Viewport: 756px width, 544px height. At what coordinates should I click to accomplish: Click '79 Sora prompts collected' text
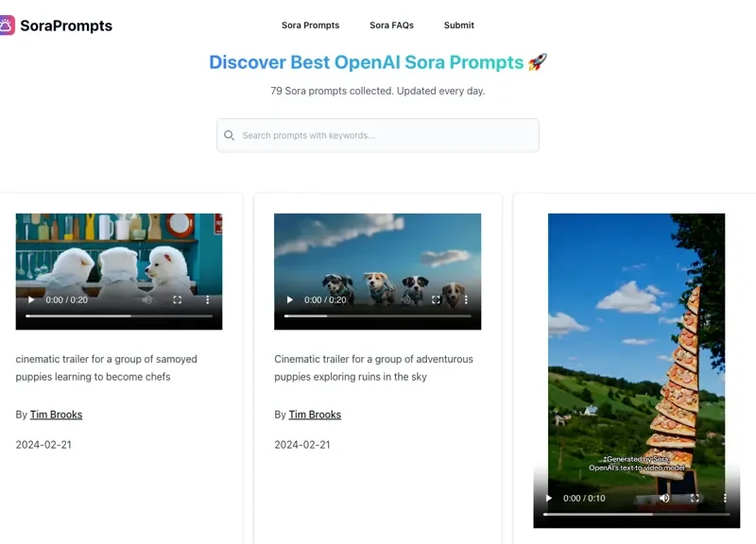coord(377,91)
